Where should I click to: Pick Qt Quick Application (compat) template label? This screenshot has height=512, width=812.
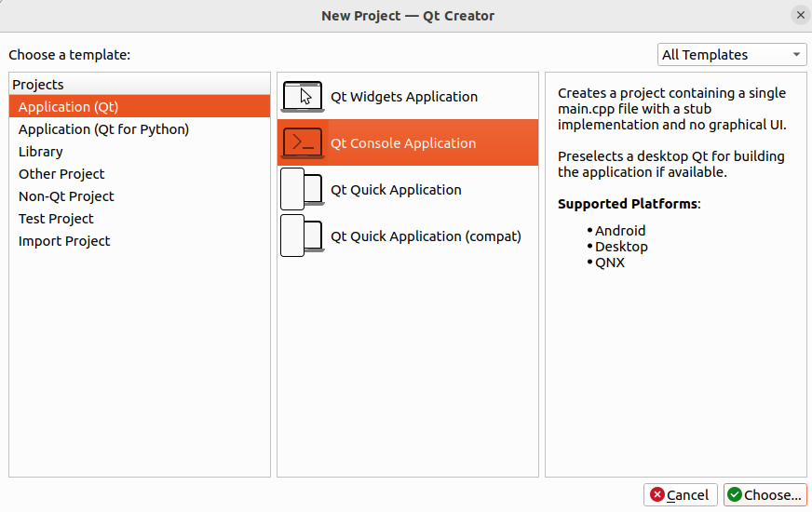pos(426,236)
